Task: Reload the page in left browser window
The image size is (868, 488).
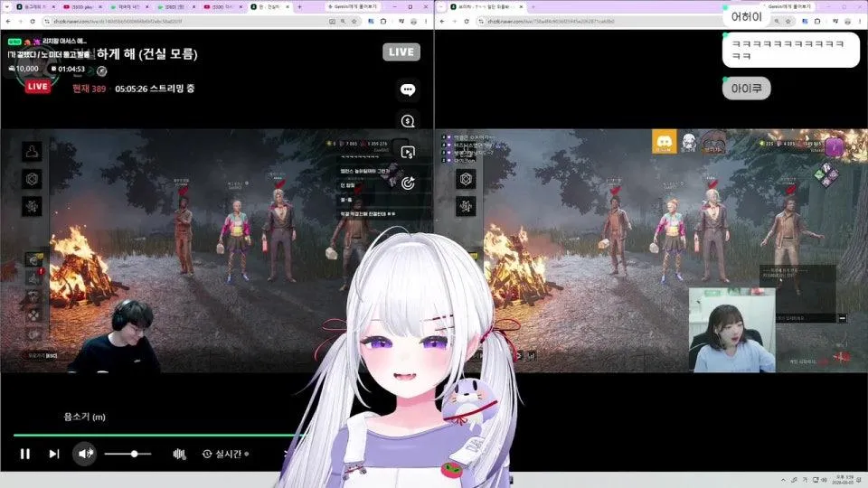Action: click(33, 21)
